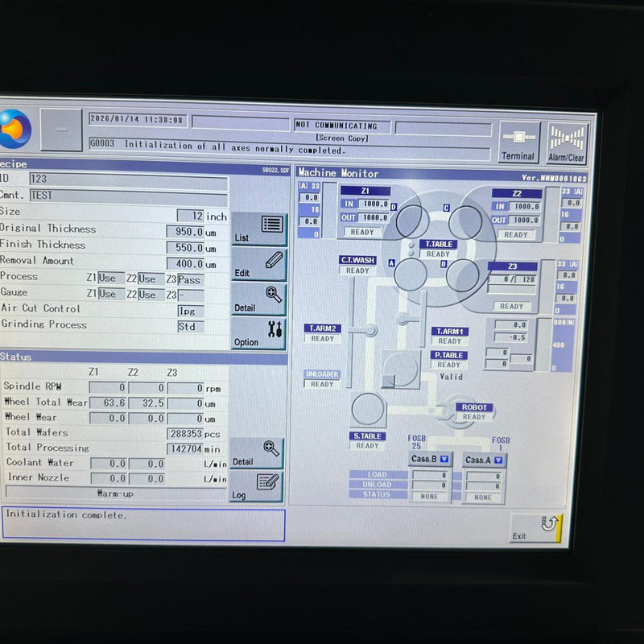
Task: Click Air Cut Control Ipg field
Action: click(x=191, y=312)
